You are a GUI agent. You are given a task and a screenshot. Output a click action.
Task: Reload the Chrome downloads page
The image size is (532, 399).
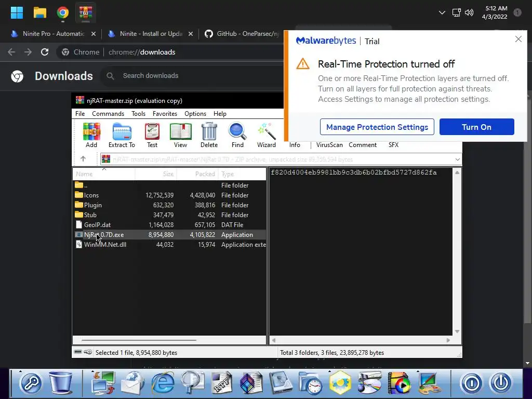45,52
